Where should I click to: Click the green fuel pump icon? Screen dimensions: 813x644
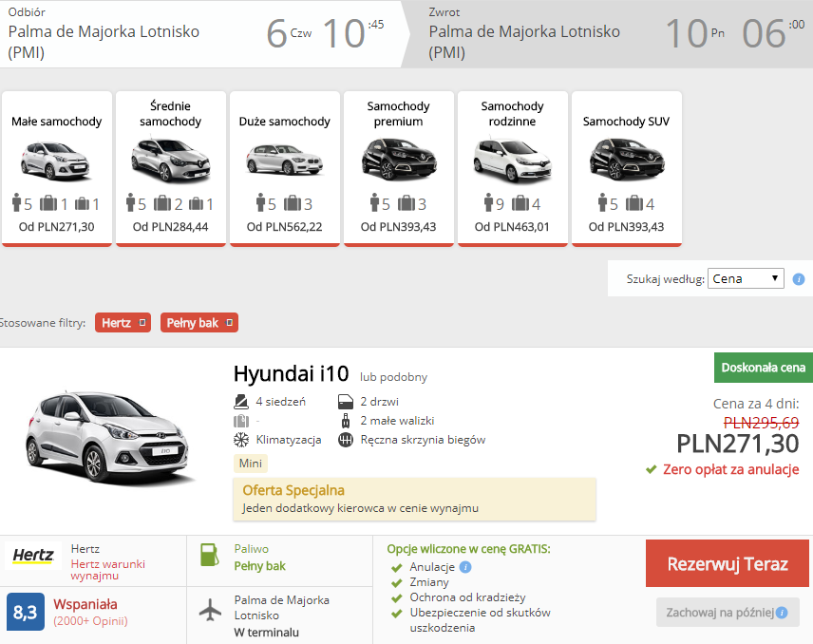click(x=210, y=555)
